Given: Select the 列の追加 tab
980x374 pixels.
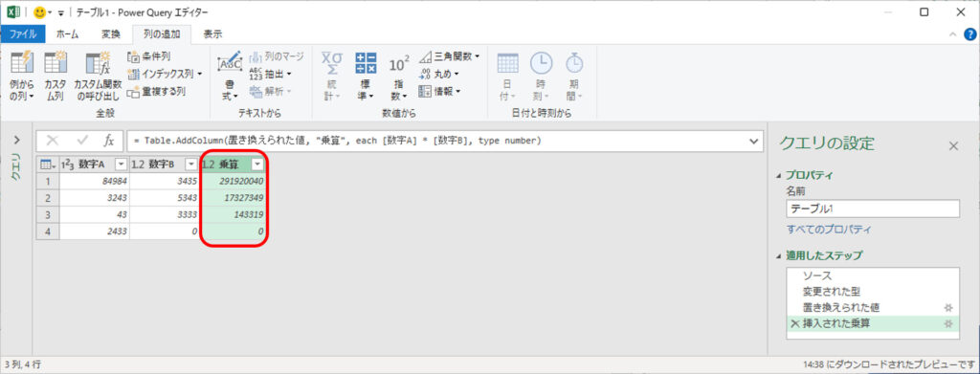Looking at the screenshot, I should 163,34.
